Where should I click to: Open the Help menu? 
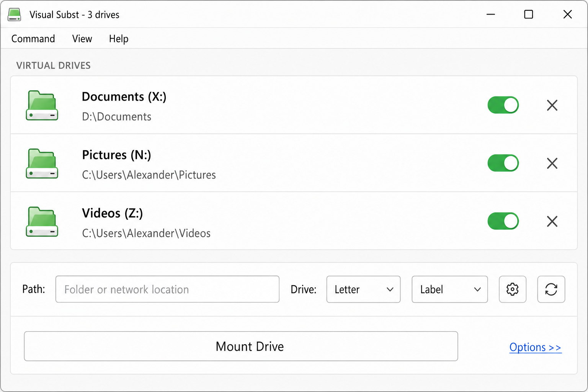pos(119,39)
